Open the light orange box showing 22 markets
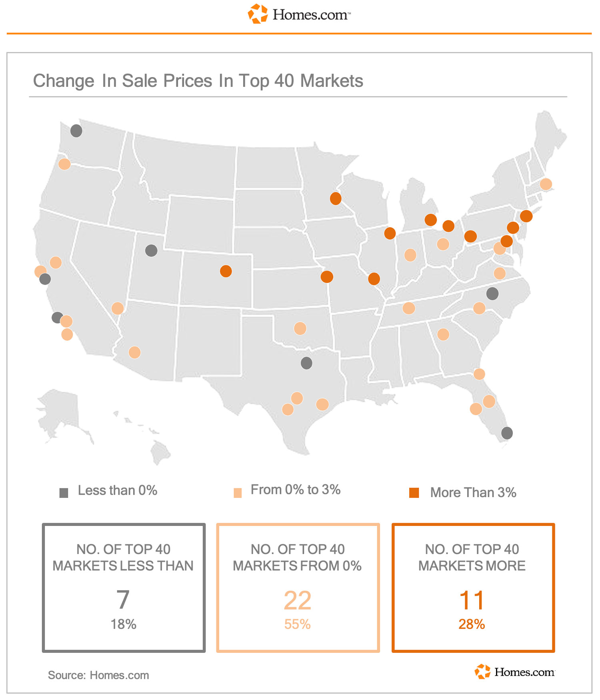Image resolution: width=600 pixels, height=700 pixels. click(298, 588)
